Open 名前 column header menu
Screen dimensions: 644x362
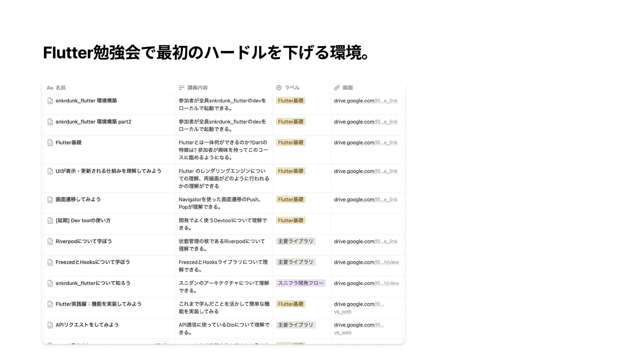point(61,88)
